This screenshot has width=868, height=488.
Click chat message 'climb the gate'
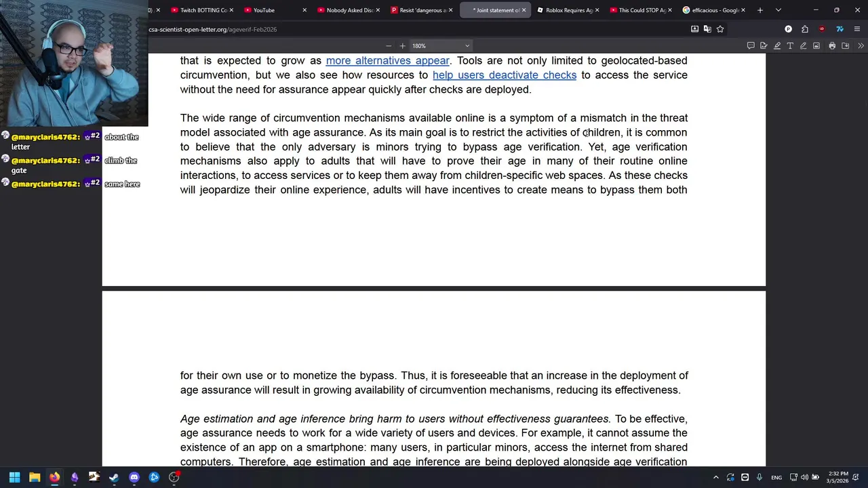pos(75,165)
